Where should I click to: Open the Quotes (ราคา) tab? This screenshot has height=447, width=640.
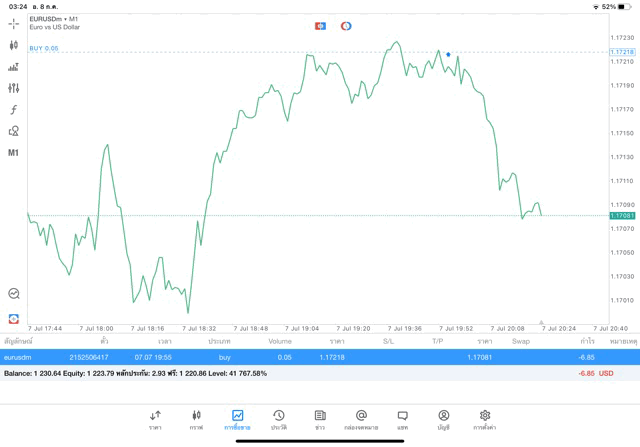click(x=155, y=419)
